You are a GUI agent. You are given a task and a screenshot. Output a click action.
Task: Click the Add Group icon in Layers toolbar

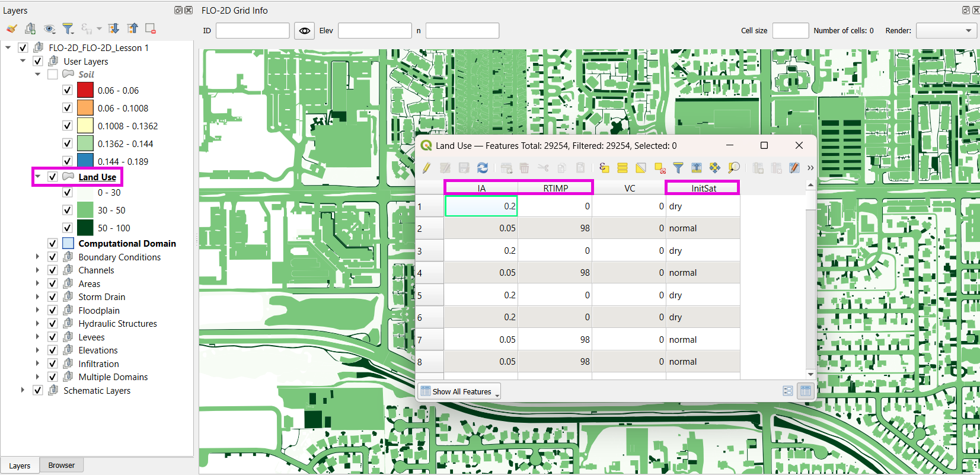[30, 28]
